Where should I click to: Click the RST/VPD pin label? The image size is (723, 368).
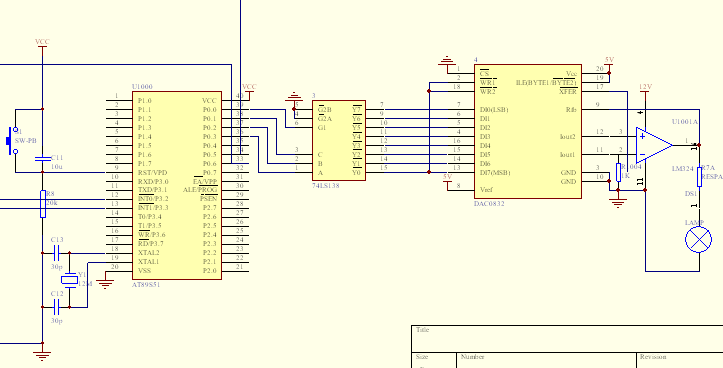pos(153,172)
